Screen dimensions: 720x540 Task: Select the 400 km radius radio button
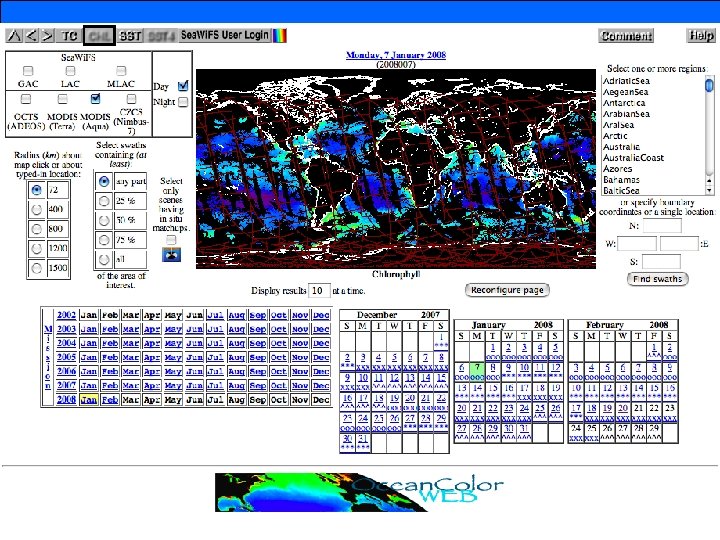pos(36,209)
